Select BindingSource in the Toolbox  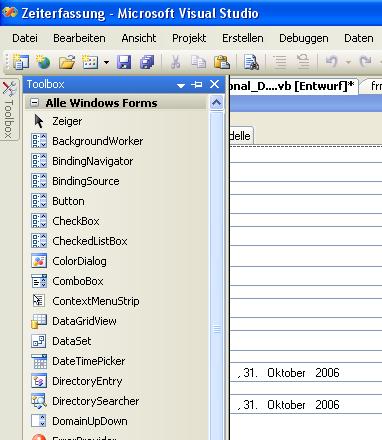coord(116,181)
